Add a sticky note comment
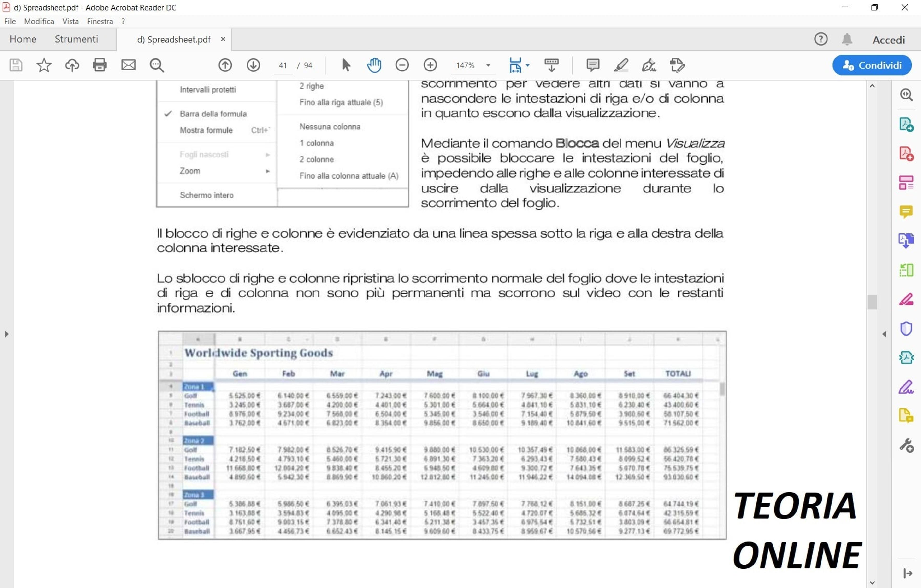Screen dimensions: 921x588 [593, 65]
